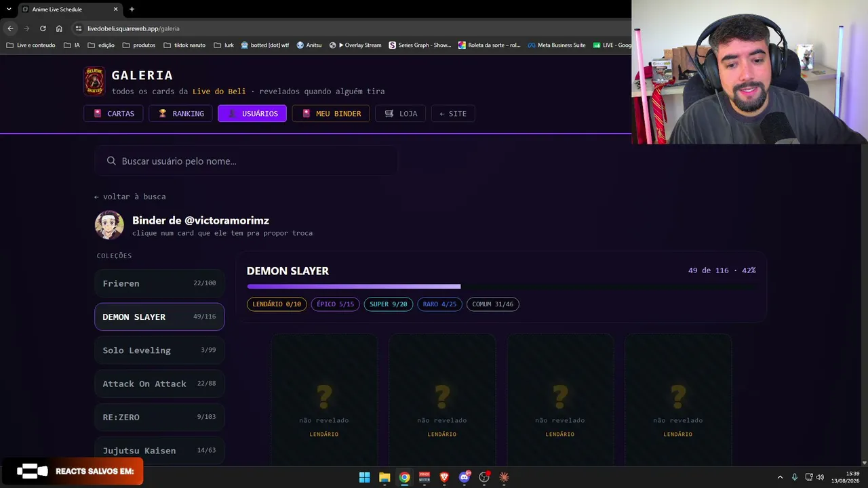The height and width of the screenshot is (488, 868).
Task: Click the Chrome taskbar icon
Action: click(404, 477)
